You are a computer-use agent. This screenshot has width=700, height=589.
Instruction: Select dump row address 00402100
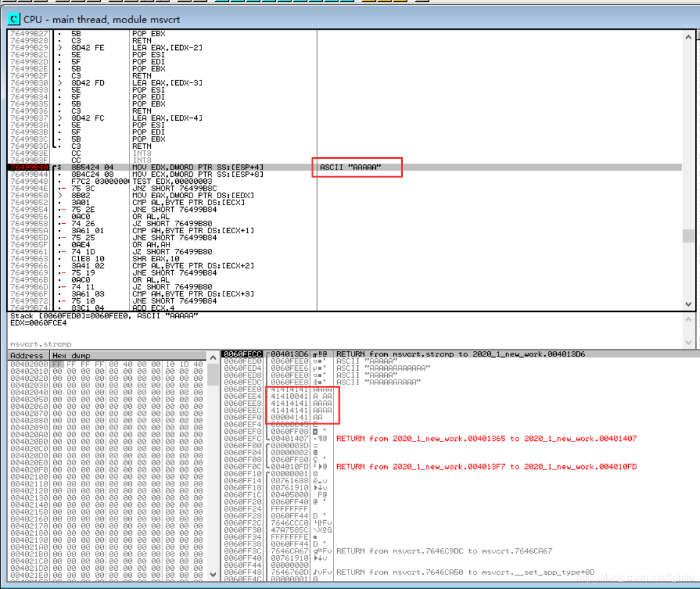tap(29, 477)
